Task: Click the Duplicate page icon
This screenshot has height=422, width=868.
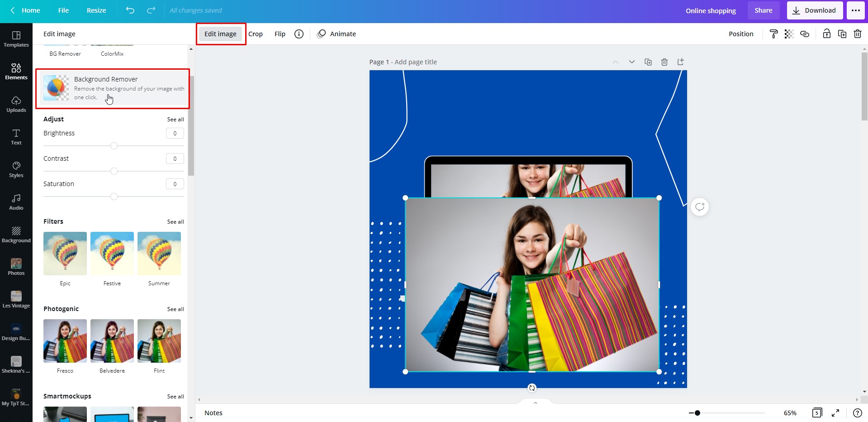Action: [648, 62]
